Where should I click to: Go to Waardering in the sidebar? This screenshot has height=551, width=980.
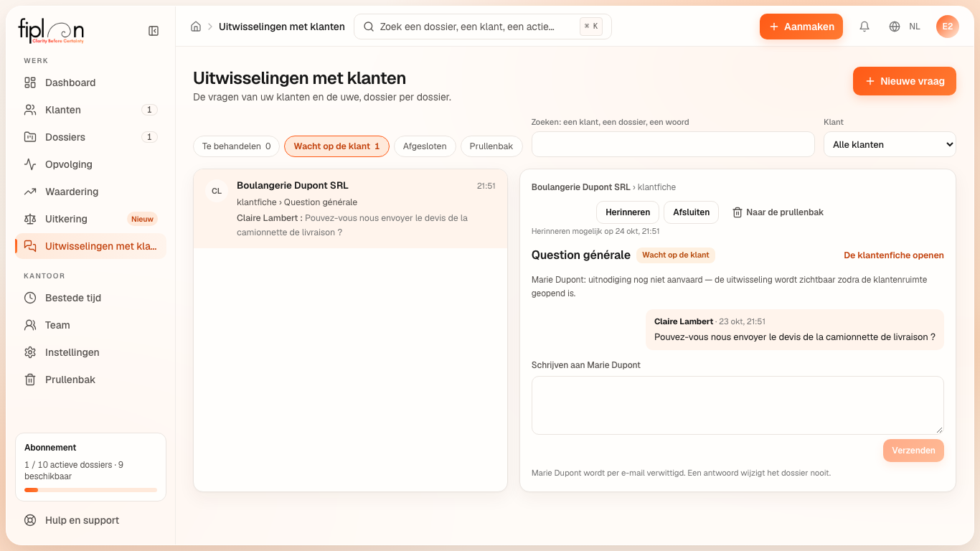pyautogui.click(x=90, y=192)
